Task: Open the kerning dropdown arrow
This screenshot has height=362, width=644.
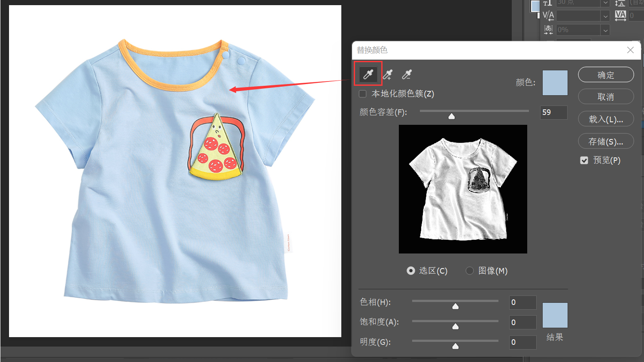Action: pyautogui.click(x=605, y=16)
